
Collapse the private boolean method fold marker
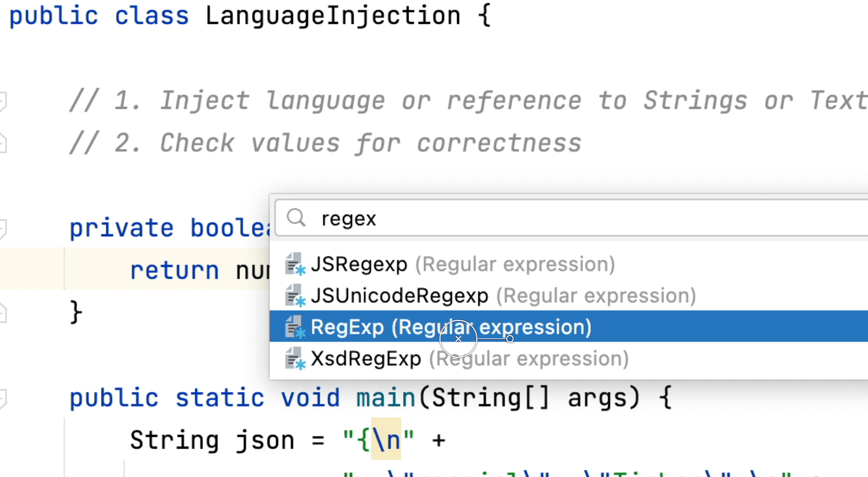pyautogui.click(x=2, y=228)
